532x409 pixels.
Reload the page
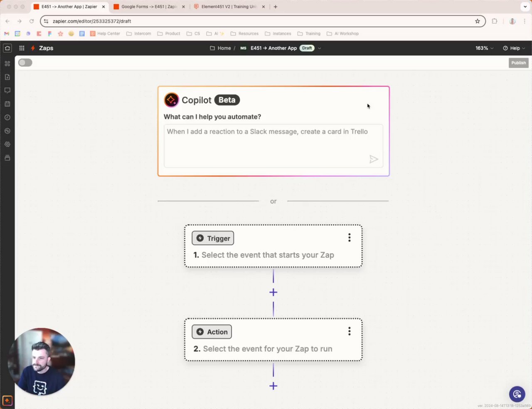(x=32, y=21)
